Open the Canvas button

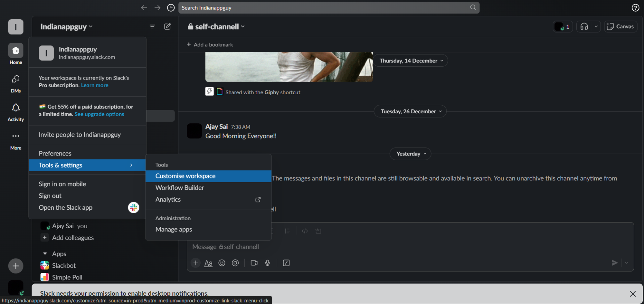click(x=620, y=27)
